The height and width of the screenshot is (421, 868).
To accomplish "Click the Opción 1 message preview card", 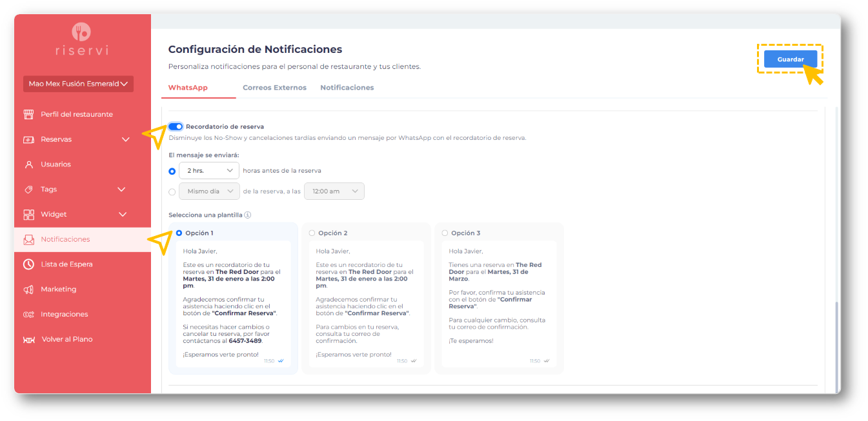I will tap(233, 304).
